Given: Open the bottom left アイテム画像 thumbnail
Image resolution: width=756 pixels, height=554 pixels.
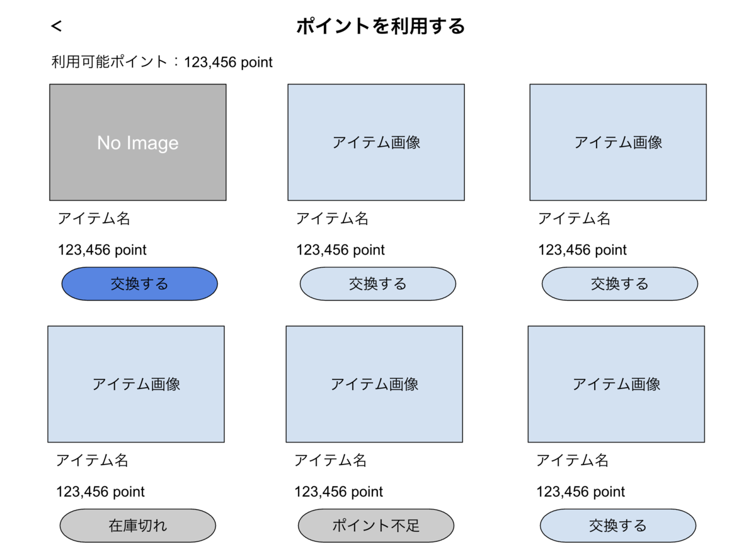Looking at the screenshot, I should coord(137,383).
